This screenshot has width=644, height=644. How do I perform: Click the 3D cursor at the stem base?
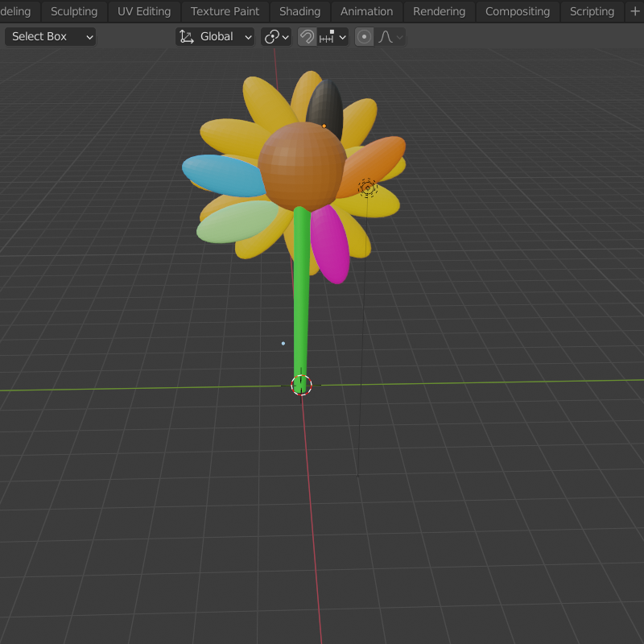coord(301,386)
